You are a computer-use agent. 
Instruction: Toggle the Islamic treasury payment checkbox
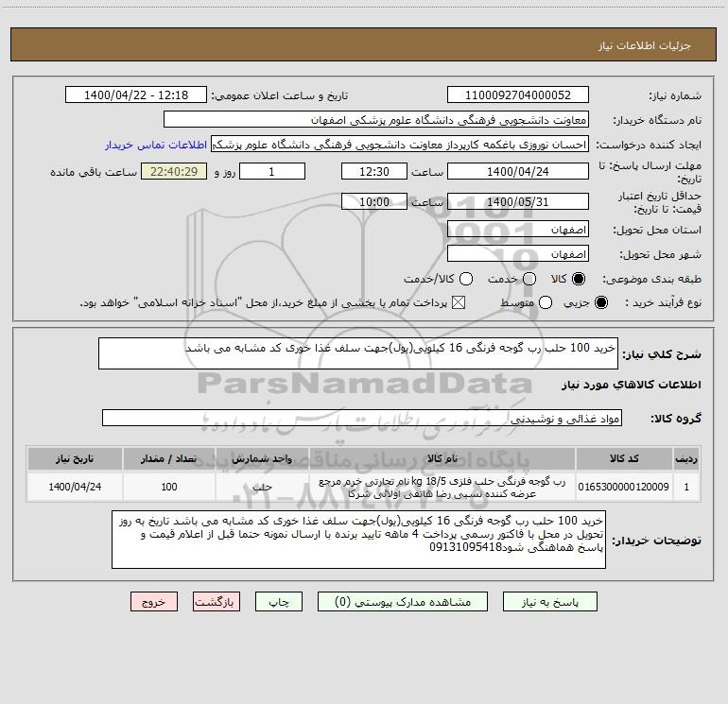tap(459, 302)
